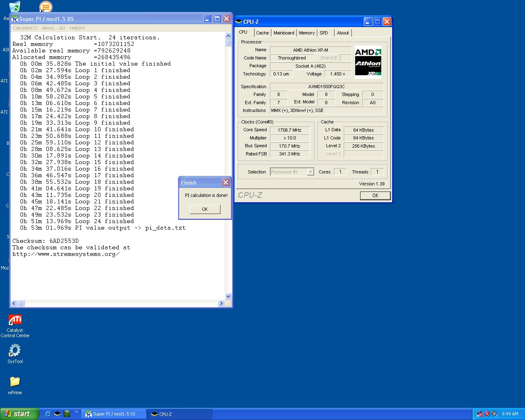Click the PI value output pi_data.txt line
The width and height of the screenshot is (525, 420).
click(x=103, y=228)
